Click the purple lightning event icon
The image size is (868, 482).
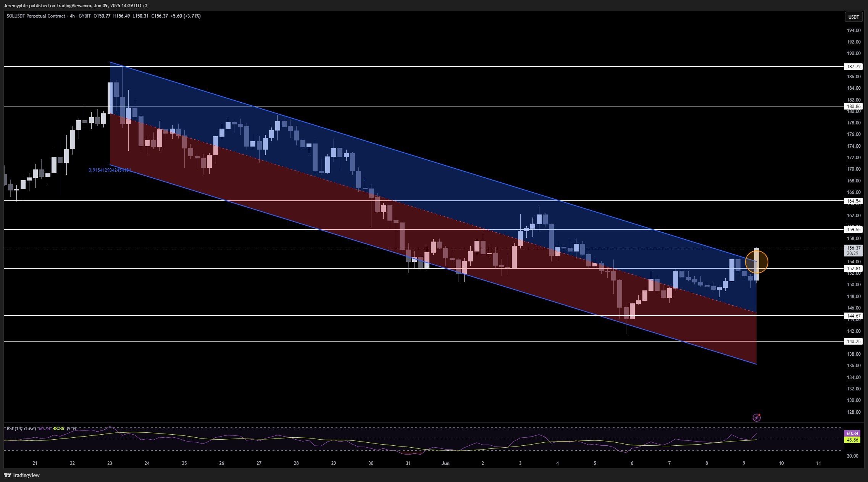(757, 418)
